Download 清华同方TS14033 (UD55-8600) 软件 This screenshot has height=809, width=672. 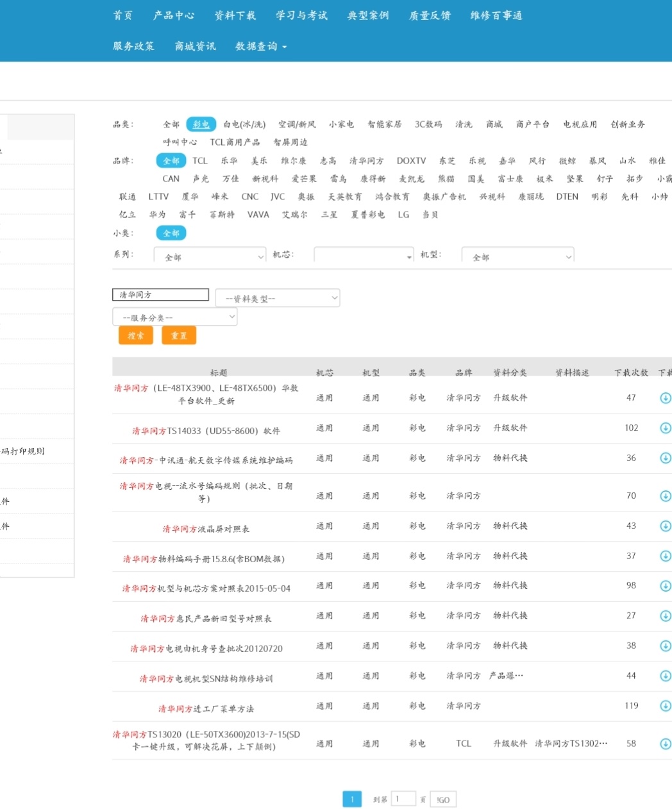[666, 428]
